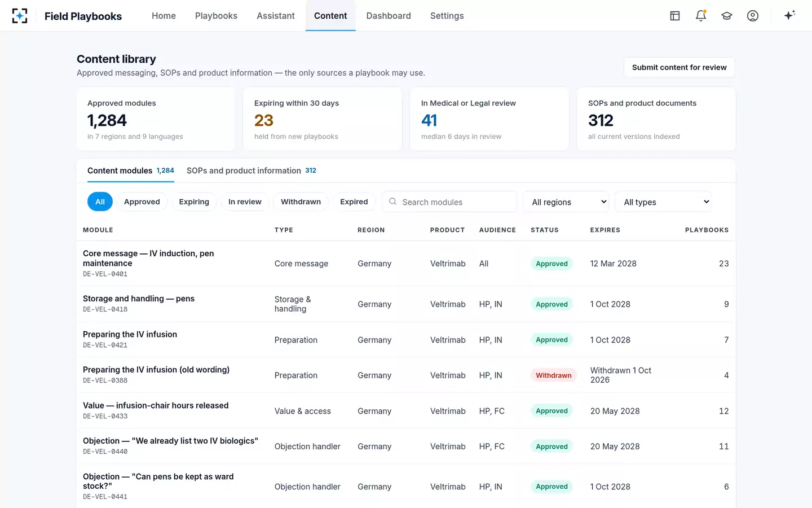812x508 pixels.
Task: Click the date 12 Mar 2028
Action: pyautogui.click(x=613, y=264)
